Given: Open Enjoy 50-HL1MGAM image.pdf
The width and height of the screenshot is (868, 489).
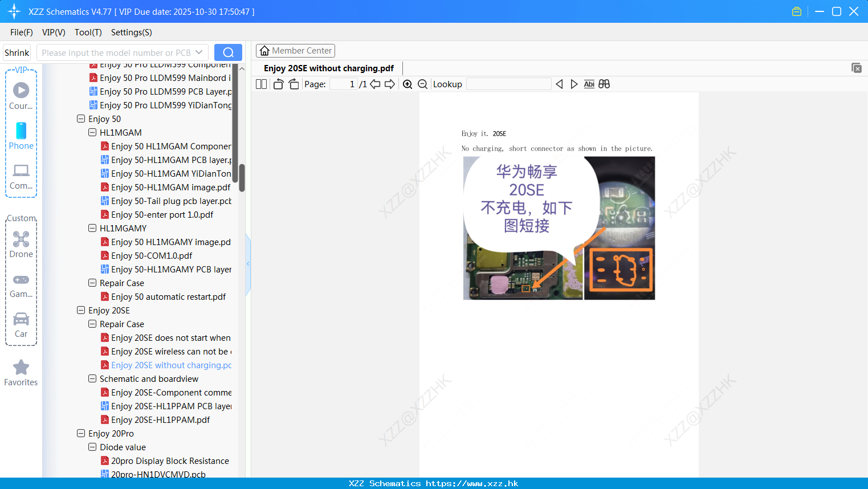Looking at the screenshot, I should pos(165,187).
